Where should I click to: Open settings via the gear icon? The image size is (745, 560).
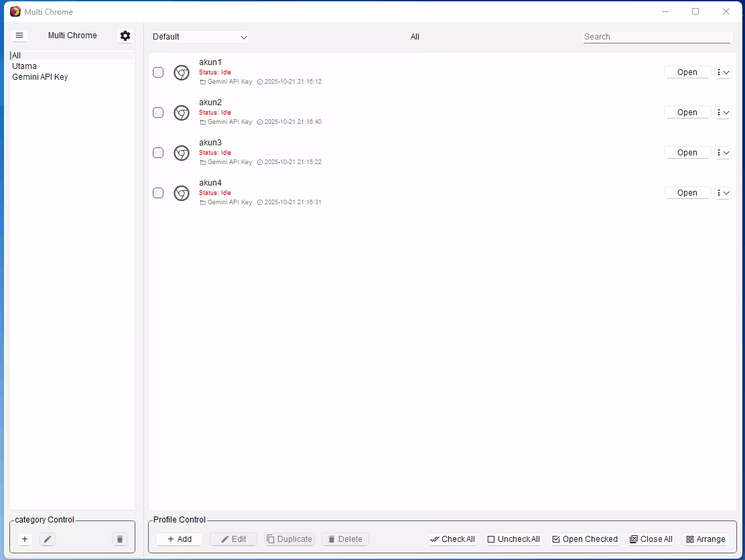(125, 36)
